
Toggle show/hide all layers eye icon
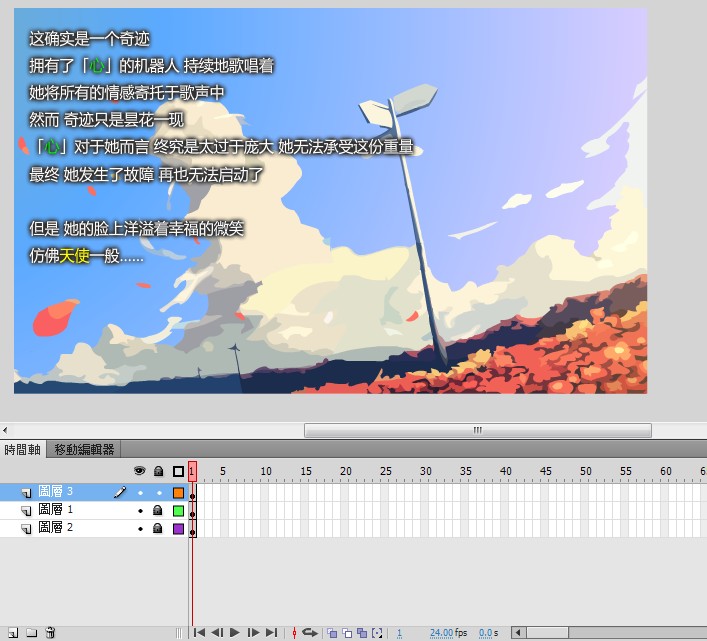click(x=140, y=471)
